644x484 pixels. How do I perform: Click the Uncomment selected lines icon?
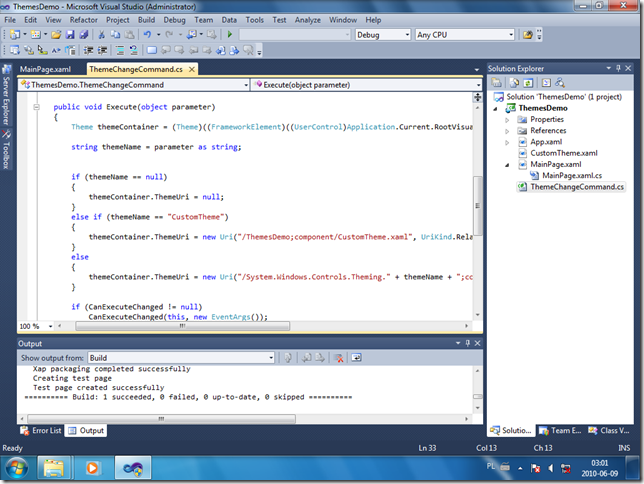click(x=133, y=50)
